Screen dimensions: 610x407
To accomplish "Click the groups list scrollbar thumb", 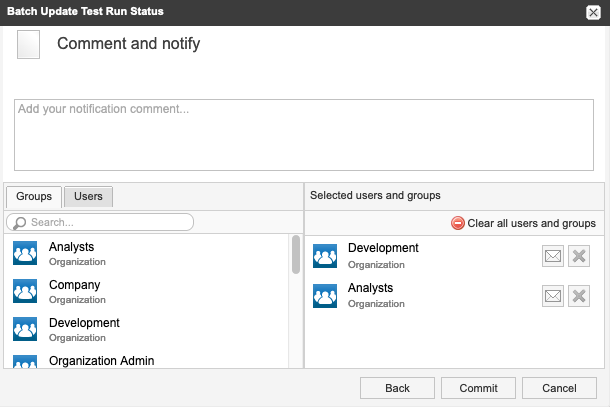I will pyautogui.click(x=295, y=254).
